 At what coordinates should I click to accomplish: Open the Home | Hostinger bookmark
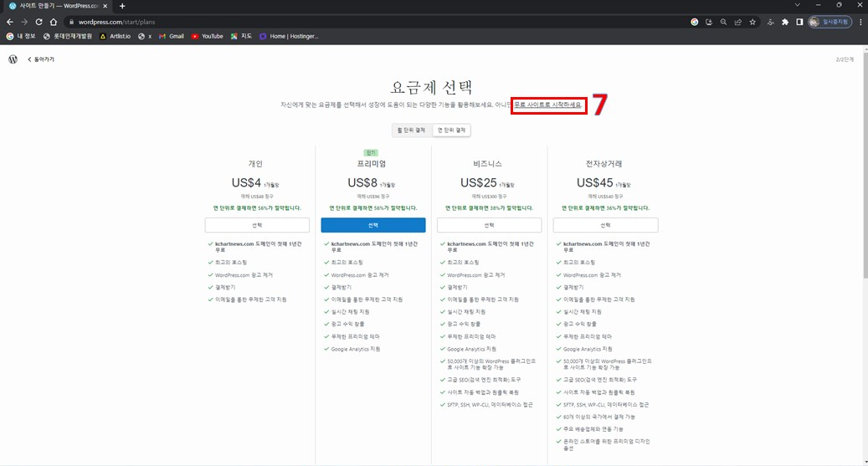pyautogui.click(x=289, y=37)
